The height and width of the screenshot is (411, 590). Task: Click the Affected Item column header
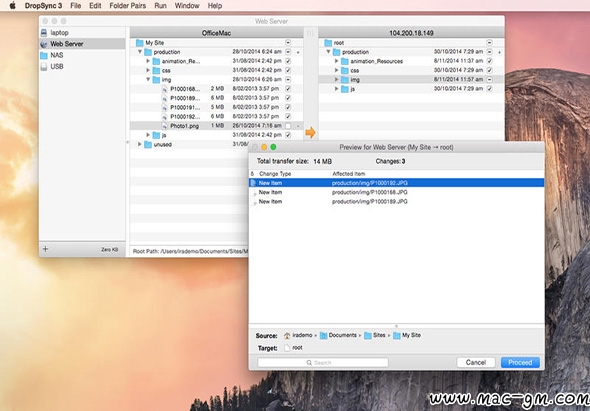pyautogui.click(x=348, y=174)
